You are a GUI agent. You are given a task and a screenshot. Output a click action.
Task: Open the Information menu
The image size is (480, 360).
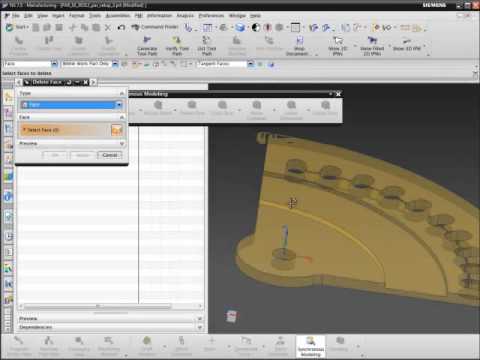click(x=159, y=16)
